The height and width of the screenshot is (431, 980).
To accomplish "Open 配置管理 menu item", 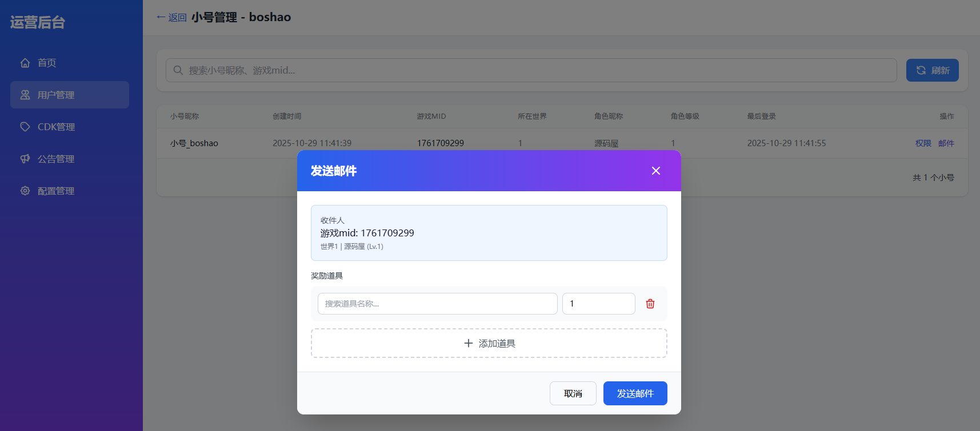I will pos(56,191).
